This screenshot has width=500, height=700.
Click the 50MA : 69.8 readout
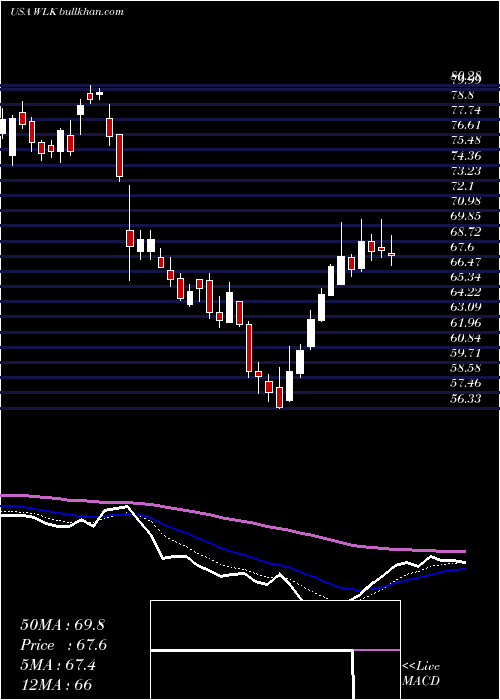pyautogui.click(x=62, y=625)
